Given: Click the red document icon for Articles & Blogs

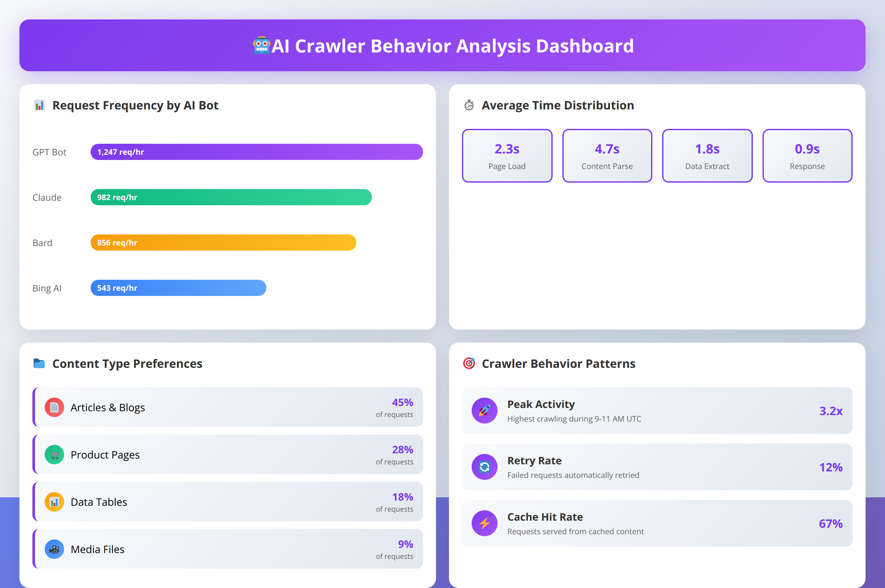Looking at the screenshot, I should pyautogui.click(x=54, y=407).
